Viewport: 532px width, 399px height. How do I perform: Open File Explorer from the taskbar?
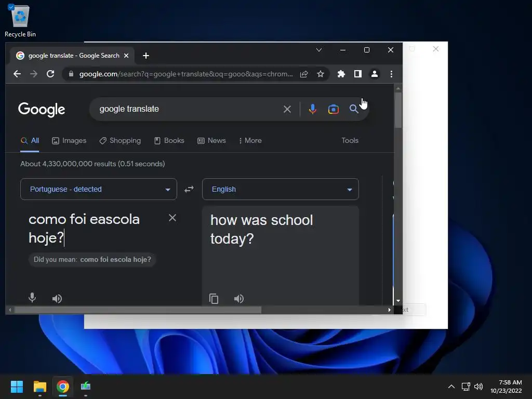point(39,387)
